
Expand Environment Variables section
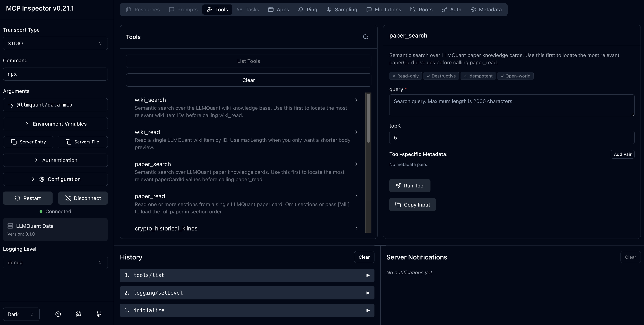(x=55, y=124)
